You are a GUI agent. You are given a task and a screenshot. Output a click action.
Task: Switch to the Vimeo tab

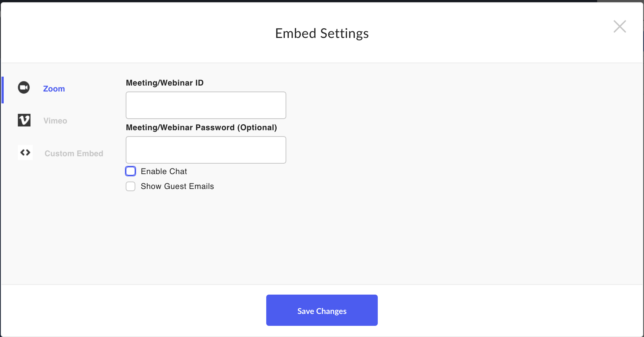(55, 121)
